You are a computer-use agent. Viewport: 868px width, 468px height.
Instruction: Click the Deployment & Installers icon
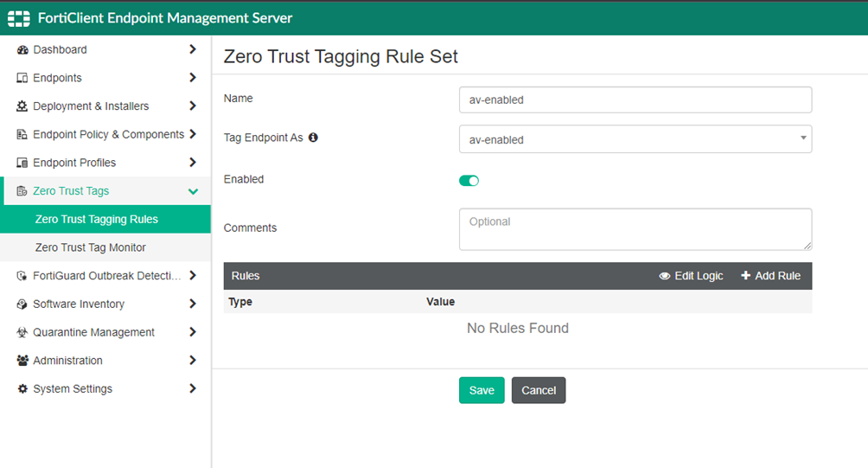[22, 106]
